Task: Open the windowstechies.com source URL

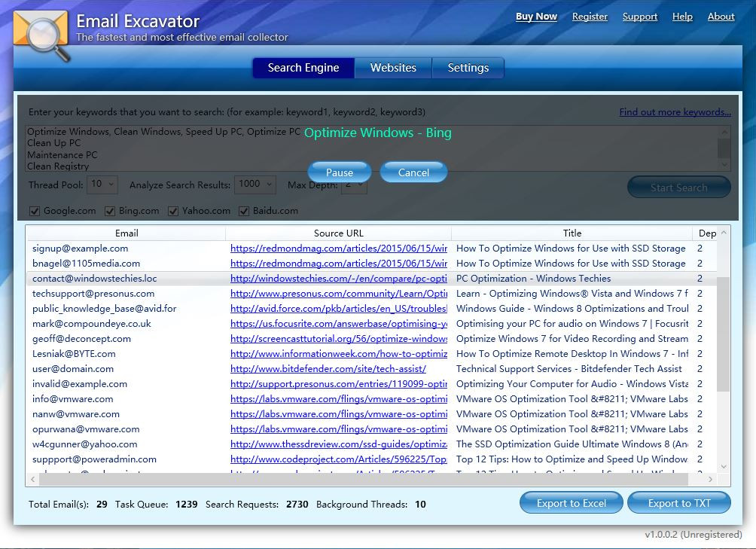Action: pos(338,279)
